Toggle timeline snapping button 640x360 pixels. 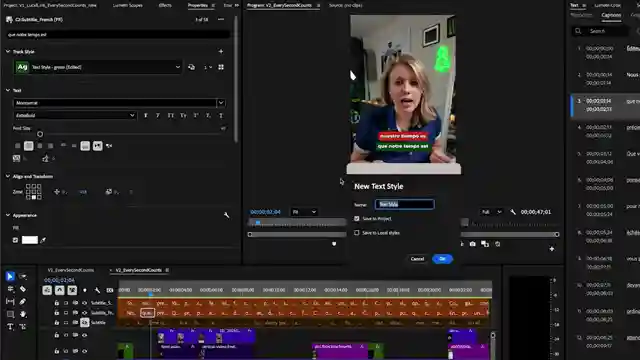[60, 290]
